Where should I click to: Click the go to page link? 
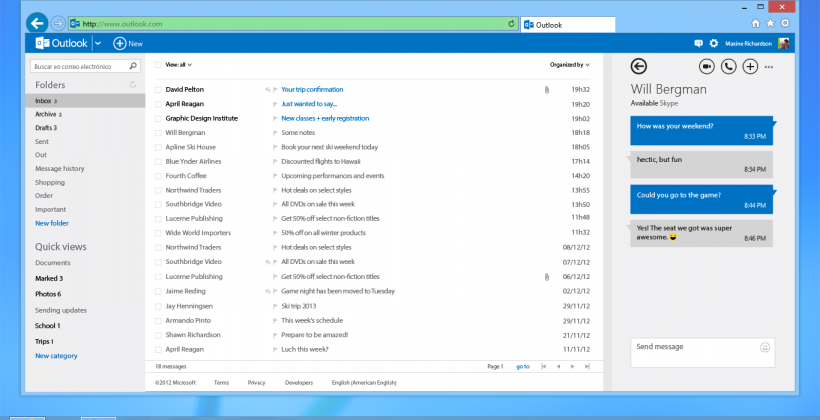coord(523,367)
